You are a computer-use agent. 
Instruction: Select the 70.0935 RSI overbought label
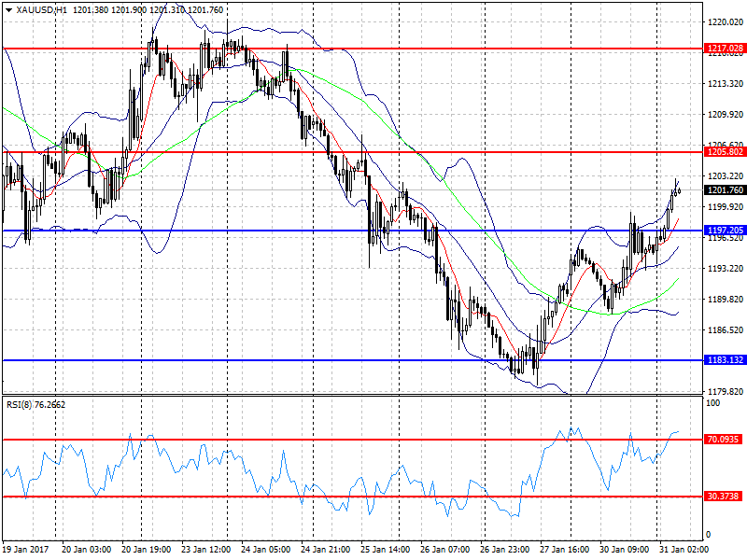(x=723, y=439)
